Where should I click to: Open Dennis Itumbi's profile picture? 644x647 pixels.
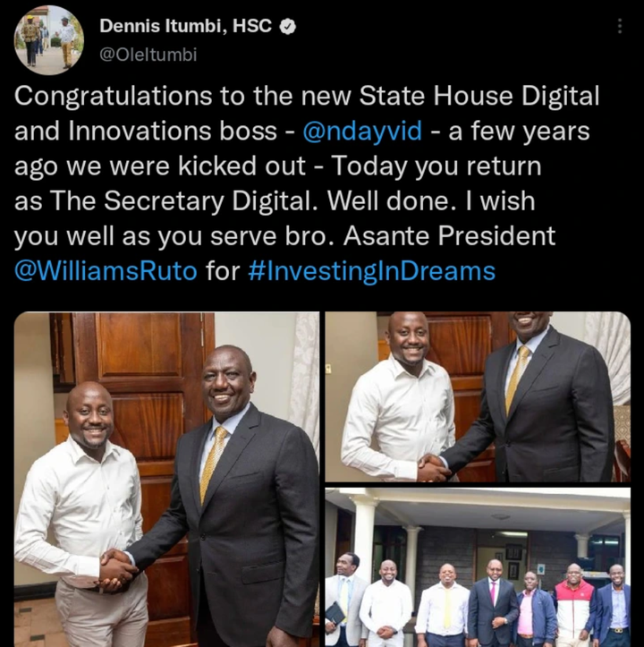click(x=48, y=40)
